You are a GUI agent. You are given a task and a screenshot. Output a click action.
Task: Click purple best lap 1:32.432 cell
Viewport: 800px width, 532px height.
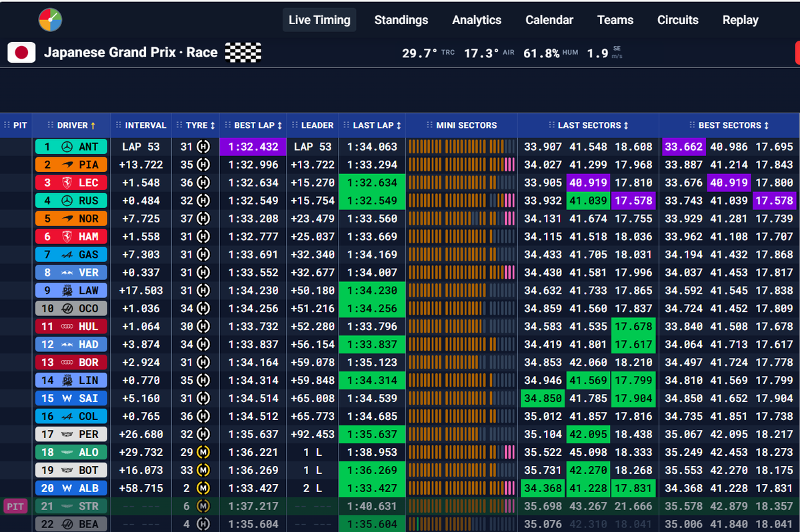[253, 147]
